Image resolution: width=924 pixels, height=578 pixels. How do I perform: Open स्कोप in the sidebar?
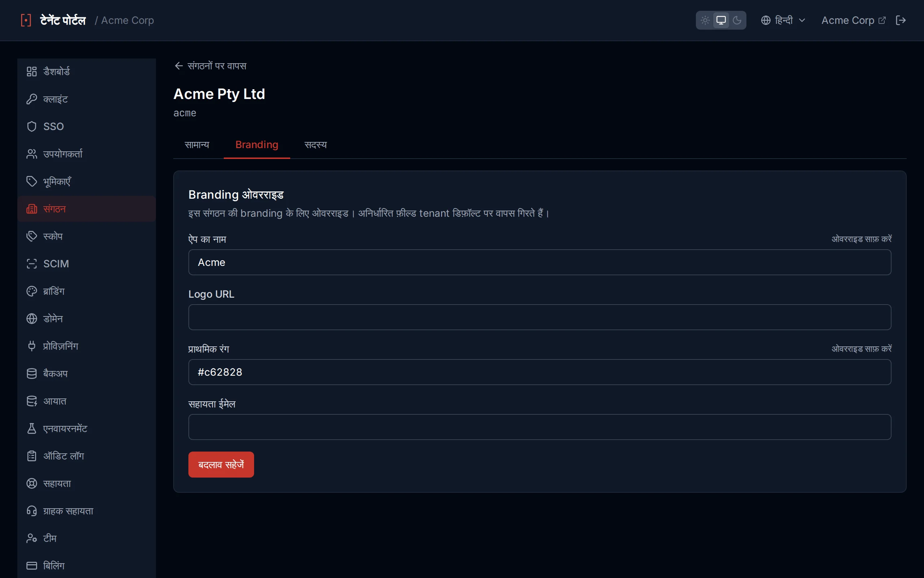click(87, 236)
